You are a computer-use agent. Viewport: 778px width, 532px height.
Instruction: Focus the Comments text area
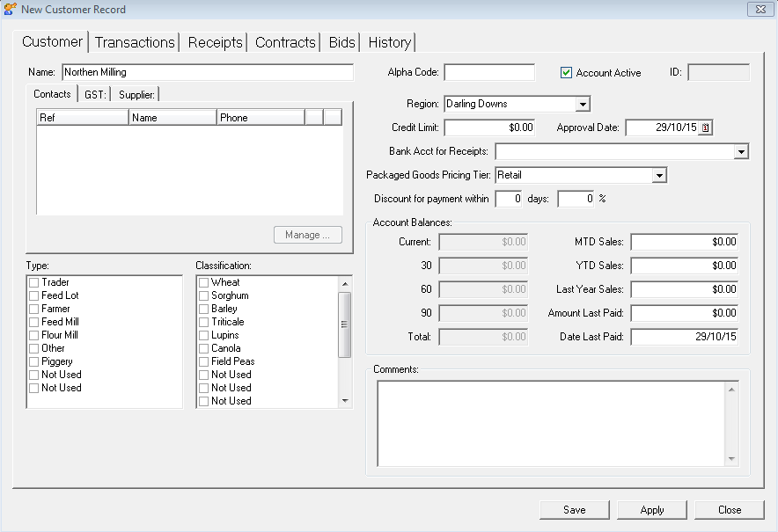pyautogui.click(x=550, y=422)
